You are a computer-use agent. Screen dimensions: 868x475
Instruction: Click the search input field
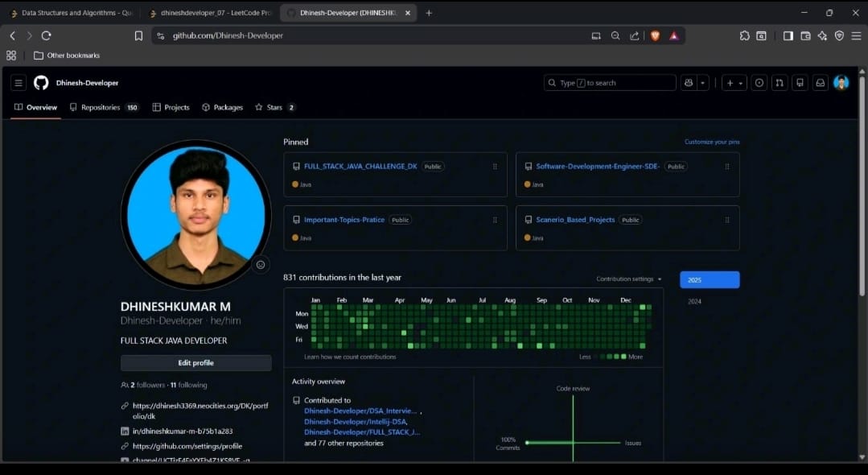tap(609, 82)
